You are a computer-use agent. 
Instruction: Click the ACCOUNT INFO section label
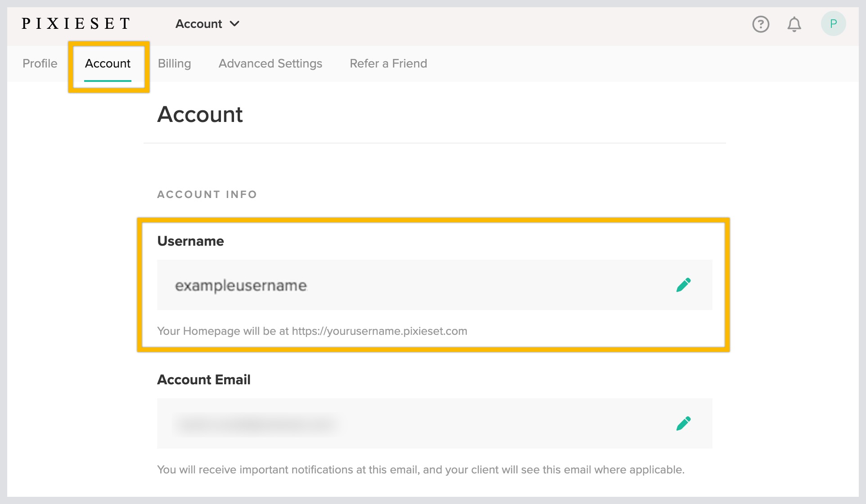207,194
